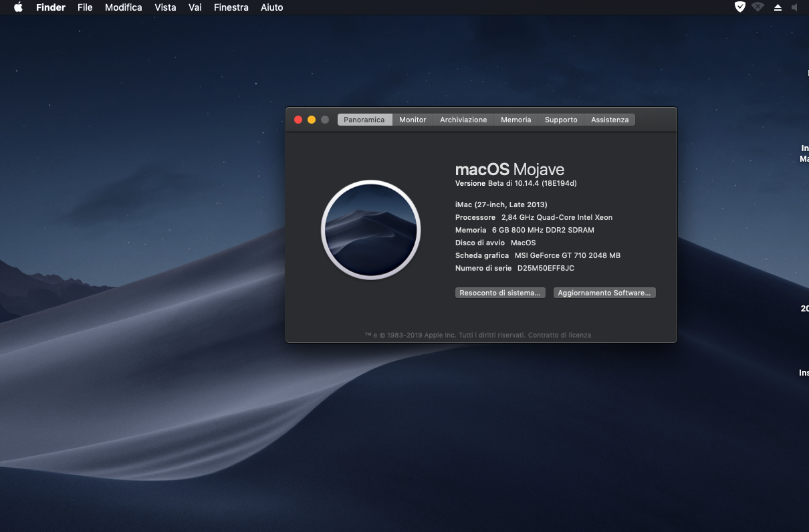Open the volume control in menu bar

point(795,7)
